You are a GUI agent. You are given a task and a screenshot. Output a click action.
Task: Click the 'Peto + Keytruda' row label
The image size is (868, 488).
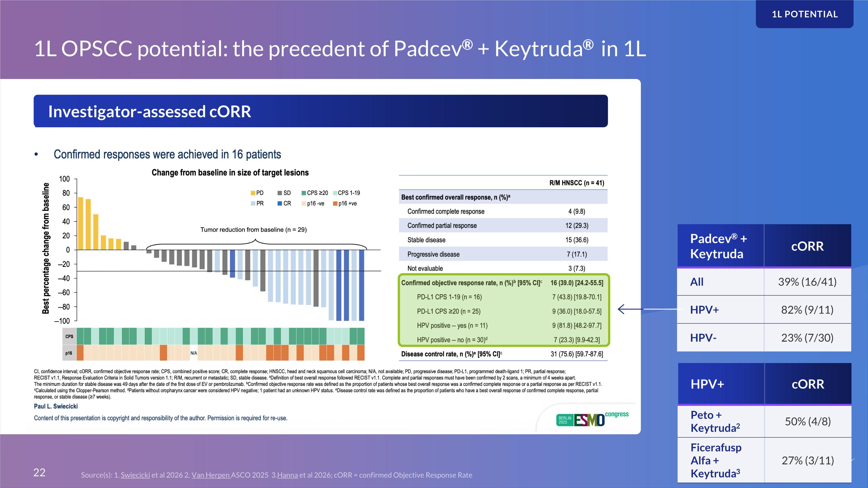pos(715,421)
